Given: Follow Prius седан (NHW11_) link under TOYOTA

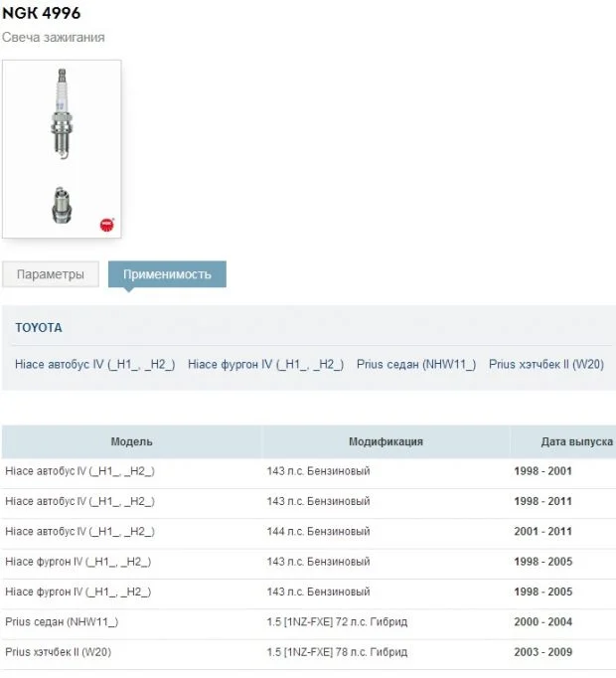Looking at the screenshot, I should tap(415, 365).
